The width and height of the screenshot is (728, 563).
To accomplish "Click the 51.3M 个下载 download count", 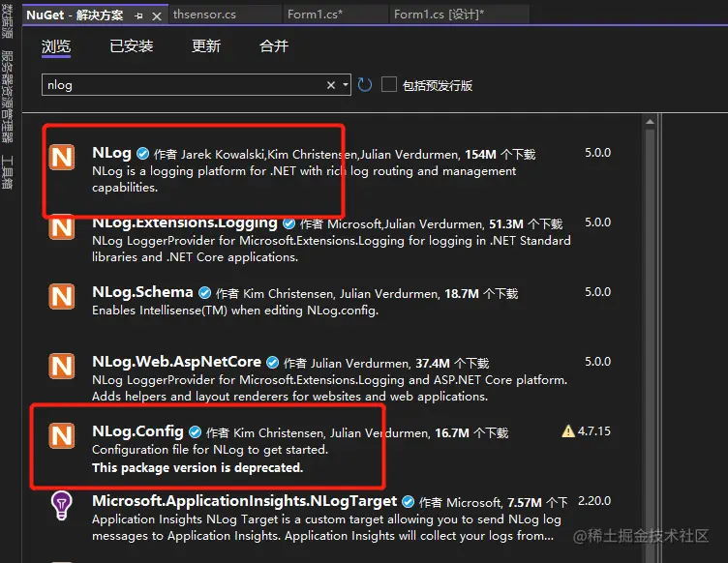I will (x=525, y=224).
